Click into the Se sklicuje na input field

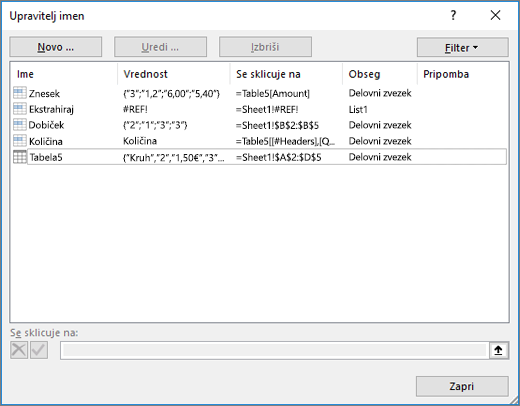click(x=275, y=350)
